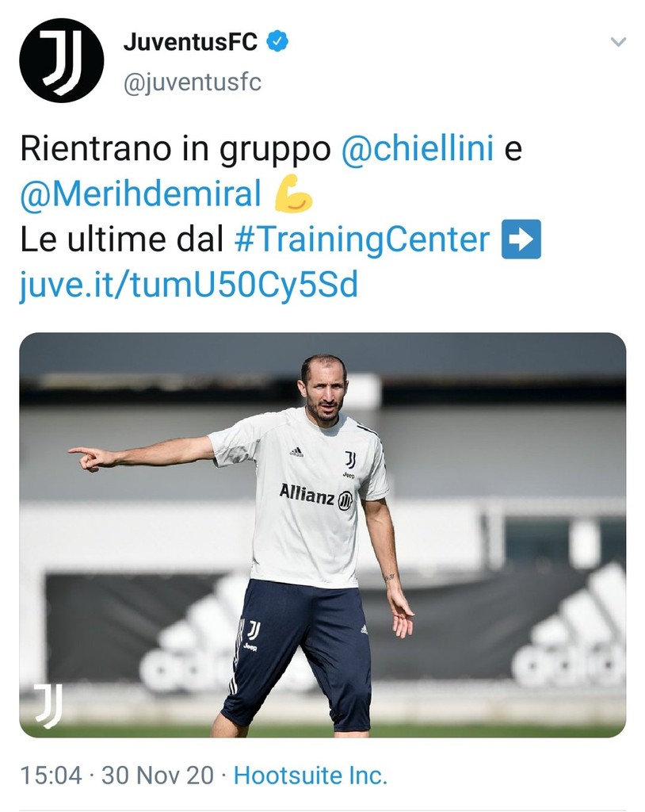This screenshot has height=812, width=645.
Task: Click the Adidas logo on the shirt
Action: click(x=296, y=453)
